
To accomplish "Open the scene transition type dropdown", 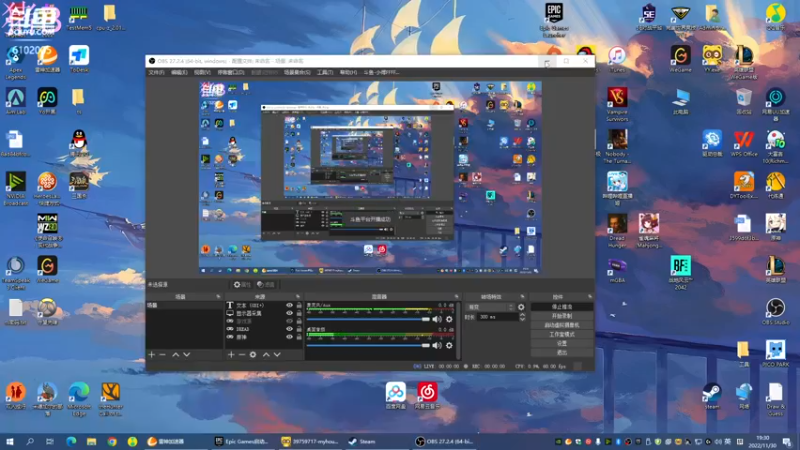I will coord(490,307).
